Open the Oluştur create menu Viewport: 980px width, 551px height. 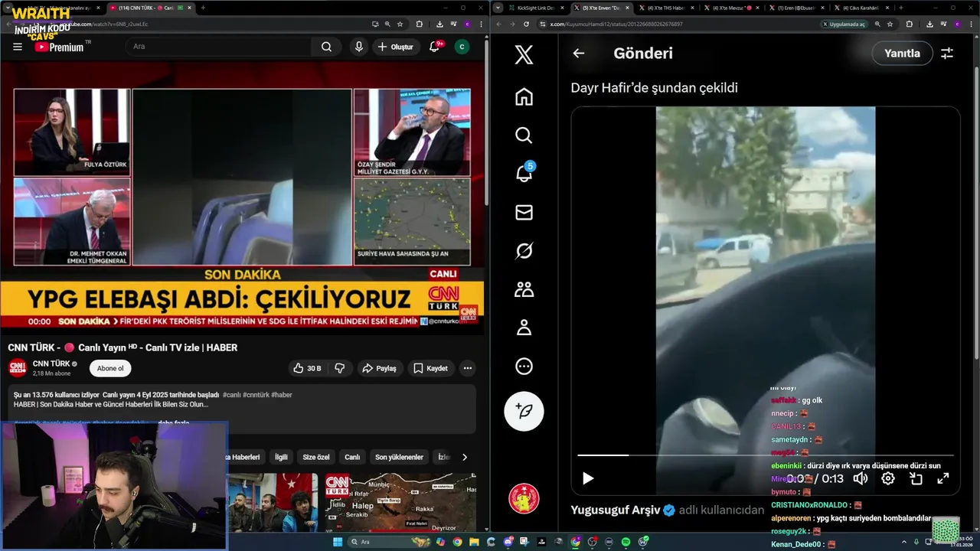pos(396,47)
